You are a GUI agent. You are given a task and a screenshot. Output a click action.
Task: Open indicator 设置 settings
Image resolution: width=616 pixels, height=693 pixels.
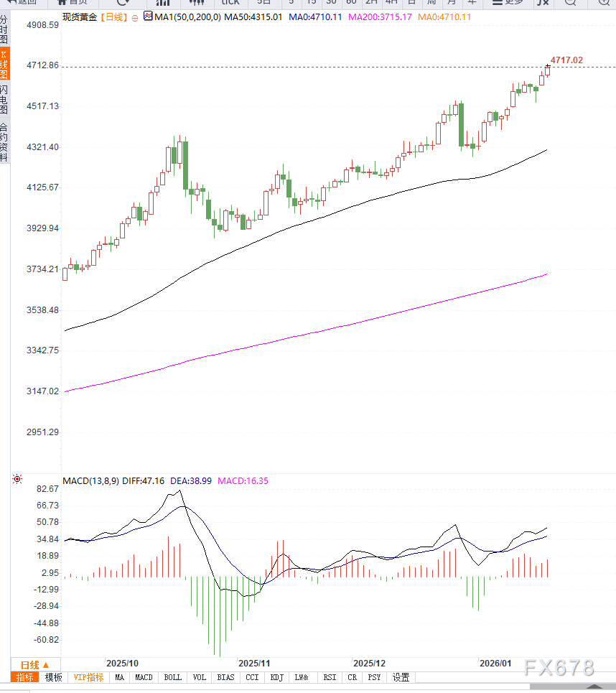click(401, 677)
